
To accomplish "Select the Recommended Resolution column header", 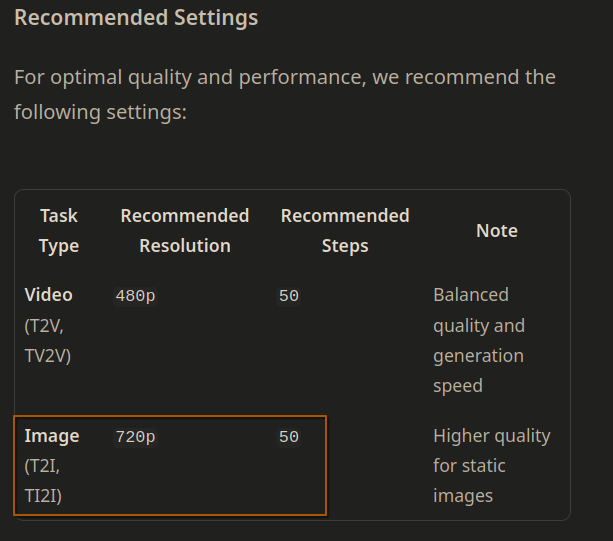I will (185, 231).
